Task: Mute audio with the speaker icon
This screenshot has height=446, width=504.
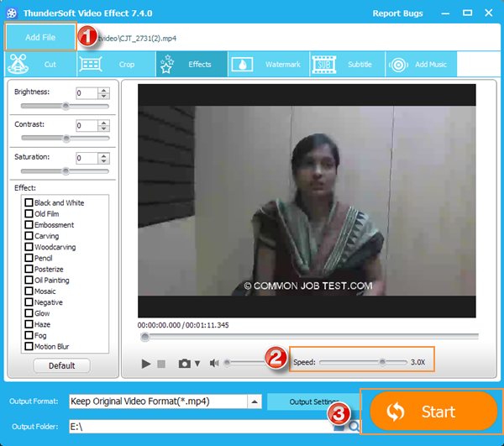Action: [x=214, y=364]
